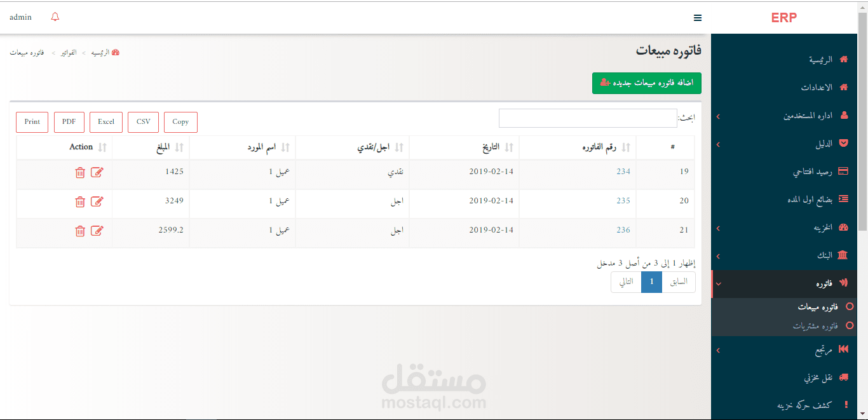Click the exclamation icon beside كشف حركه خزينه
This screenshot has height=420, width=868.
pyautogui.click(x=846, y=405)
